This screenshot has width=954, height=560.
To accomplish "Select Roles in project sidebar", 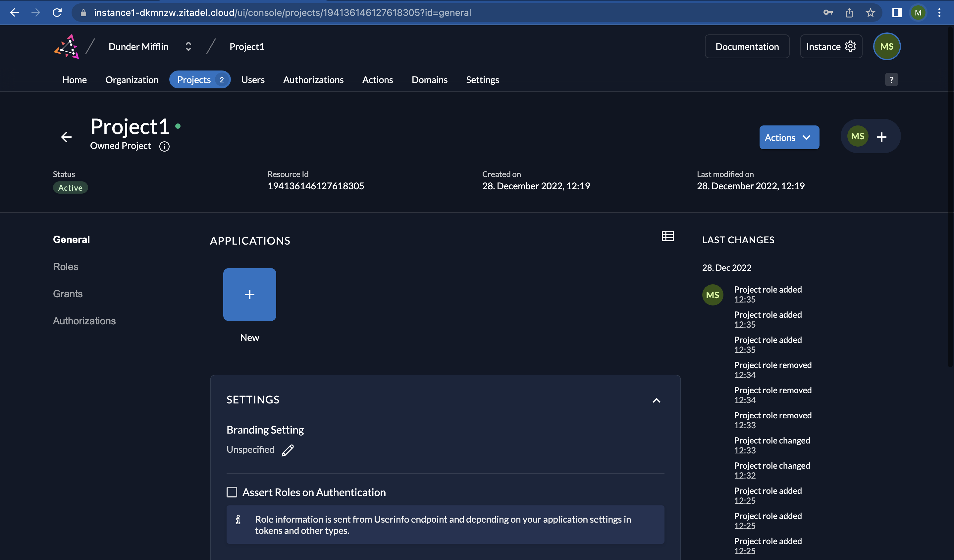I will [66, 266].
